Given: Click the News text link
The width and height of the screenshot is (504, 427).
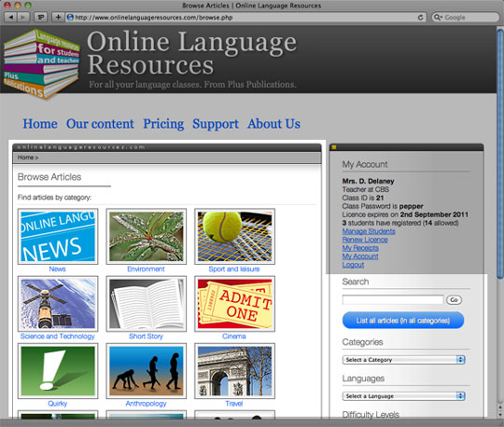Looking at the screenshot, I should pos(57,269).
